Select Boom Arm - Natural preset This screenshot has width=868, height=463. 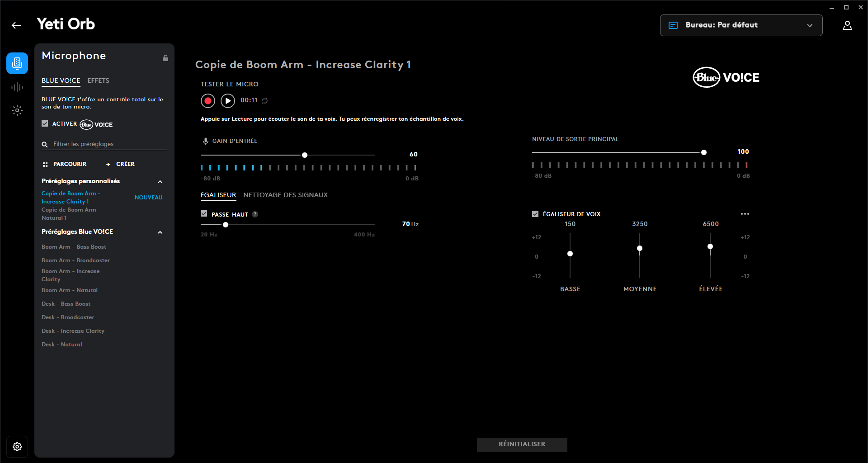coord(70,290)
